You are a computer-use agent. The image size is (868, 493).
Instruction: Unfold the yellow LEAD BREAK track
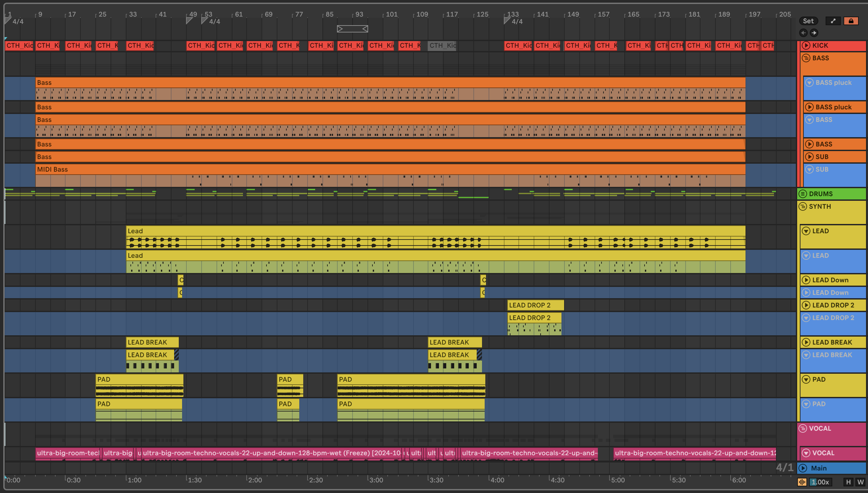[806, 342]
